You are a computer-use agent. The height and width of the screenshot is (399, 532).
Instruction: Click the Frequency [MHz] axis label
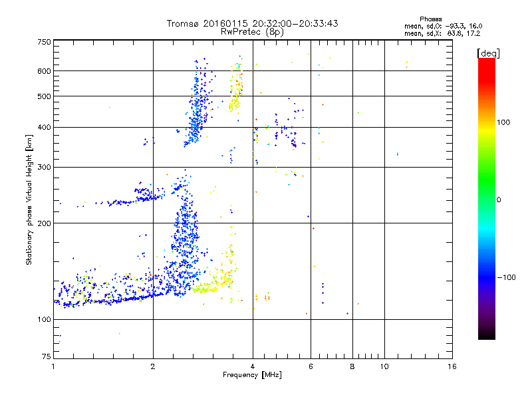pos(252,375)
